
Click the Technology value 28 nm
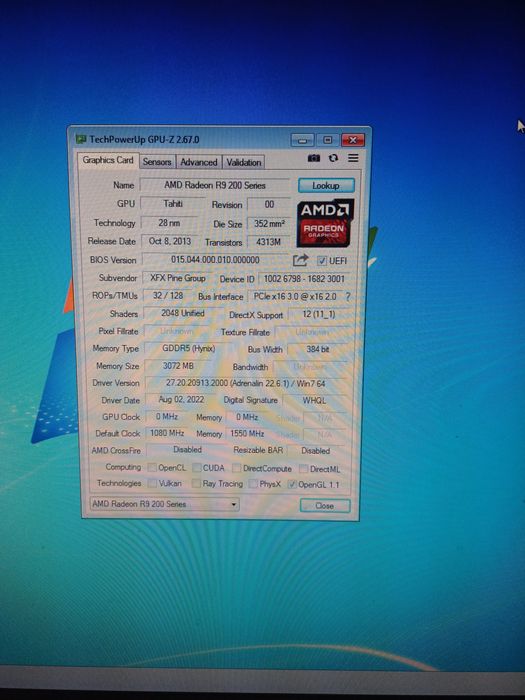[169, 222]
